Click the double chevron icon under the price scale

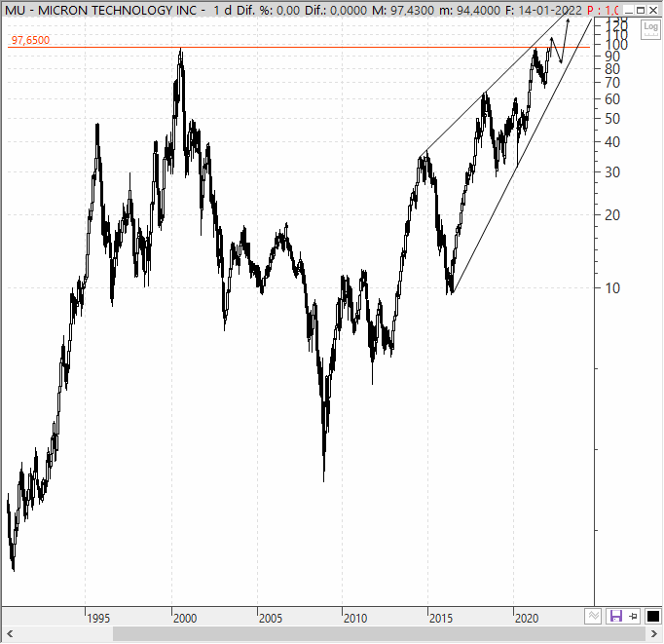(x=593, y=616)
